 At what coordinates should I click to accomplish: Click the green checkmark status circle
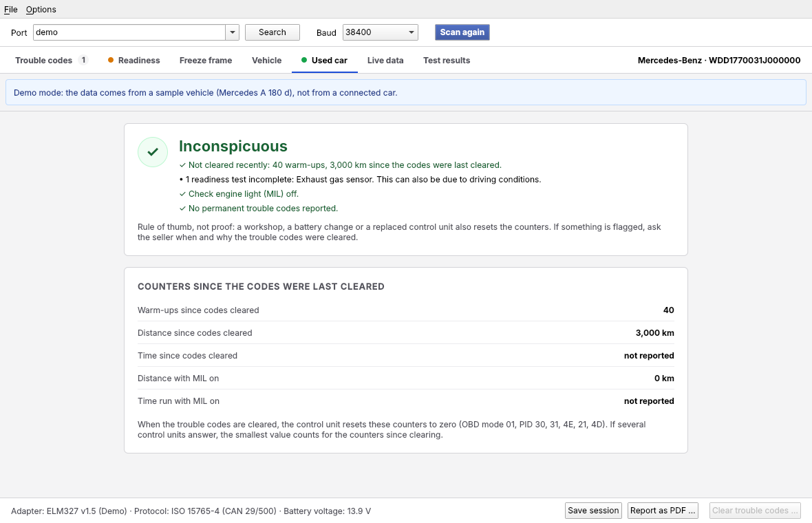click(x=153, y=151)
